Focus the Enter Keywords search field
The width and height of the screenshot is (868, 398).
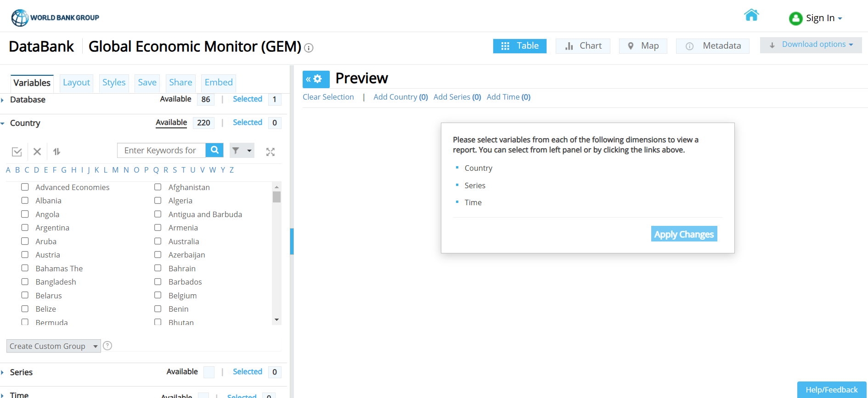click(162, 150)
